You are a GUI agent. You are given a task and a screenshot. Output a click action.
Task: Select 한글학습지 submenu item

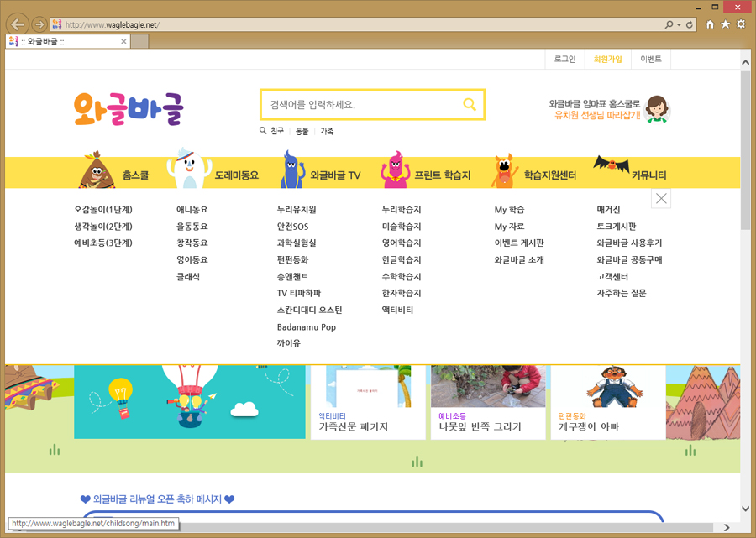402,259
